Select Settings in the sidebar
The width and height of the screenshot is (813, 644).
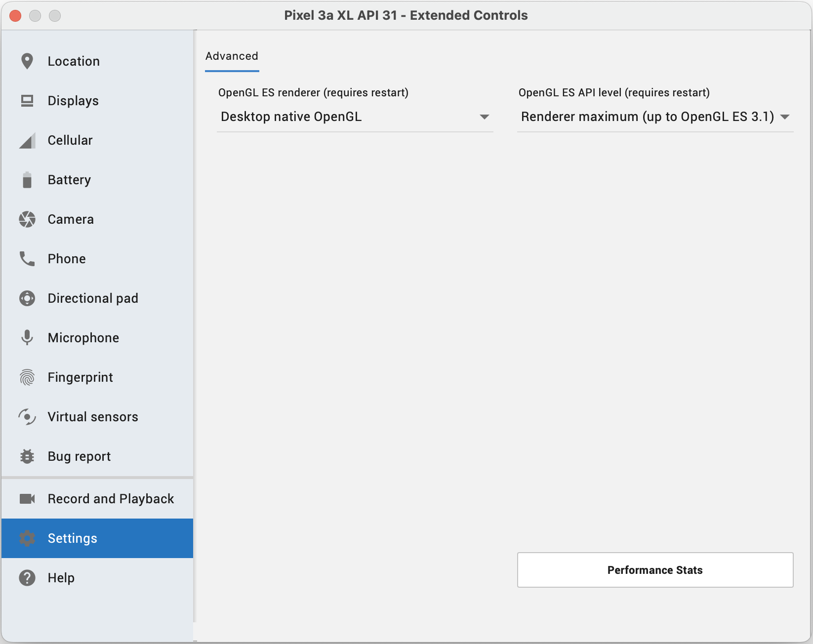[72, 538]
